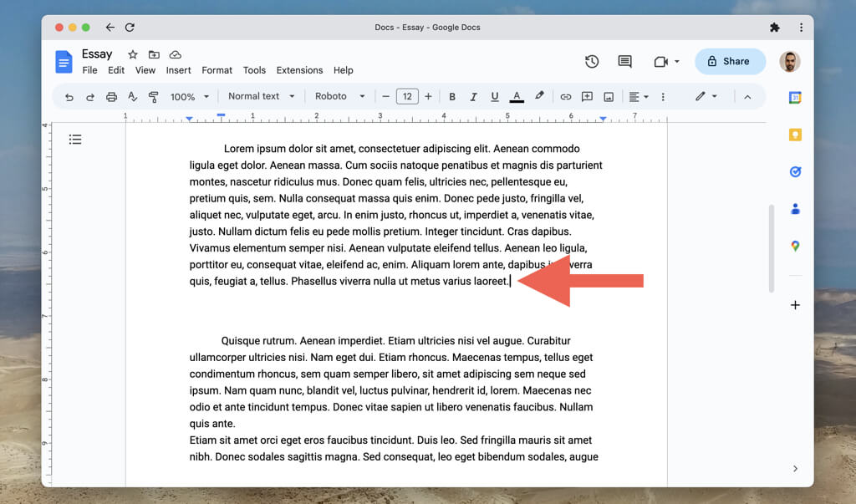Viewport: 856px width, 504px height.
Task: Select the Paint format tool
Action: 153,97
